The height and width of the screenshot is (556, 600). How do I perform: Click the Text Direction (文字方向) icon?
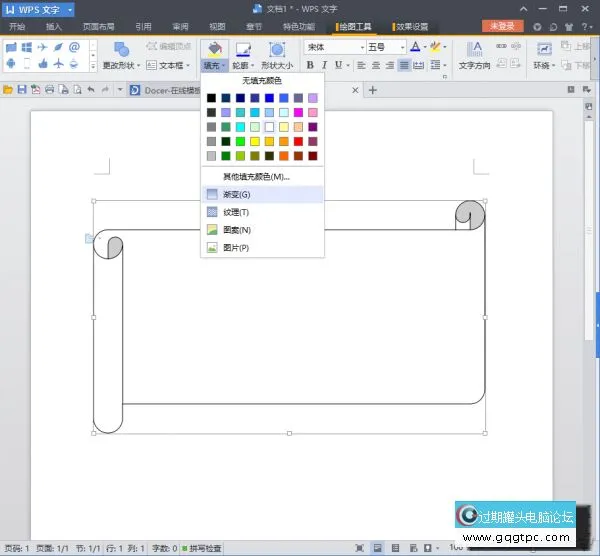(x=476, y=48)
